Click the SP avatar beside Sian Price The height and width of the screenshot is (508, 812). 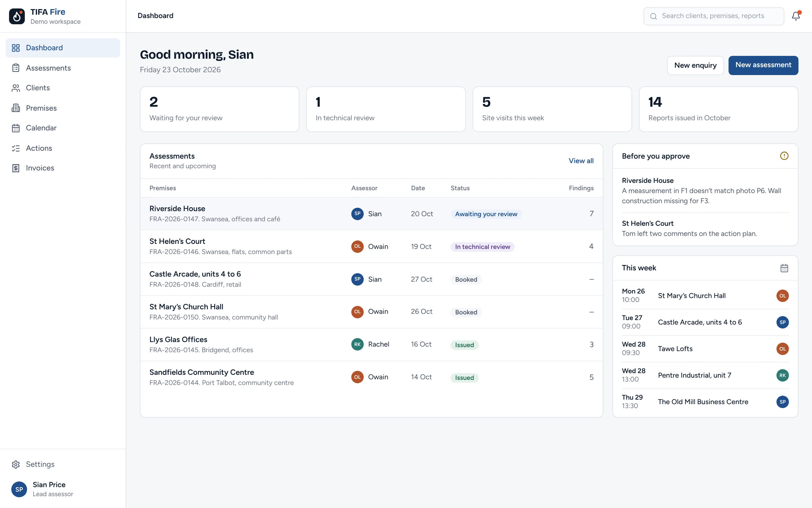[19, 489]
